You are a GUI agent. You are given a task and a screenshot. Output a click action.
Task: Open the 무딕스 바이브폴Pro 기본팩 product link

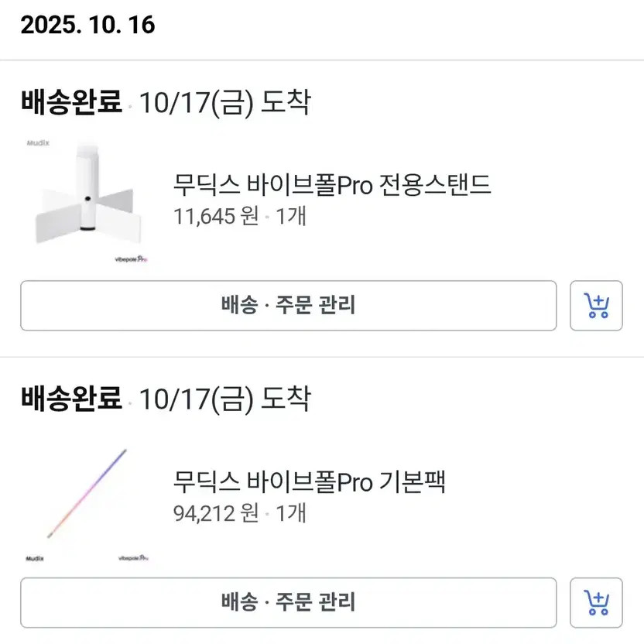(x=310, y=482)
